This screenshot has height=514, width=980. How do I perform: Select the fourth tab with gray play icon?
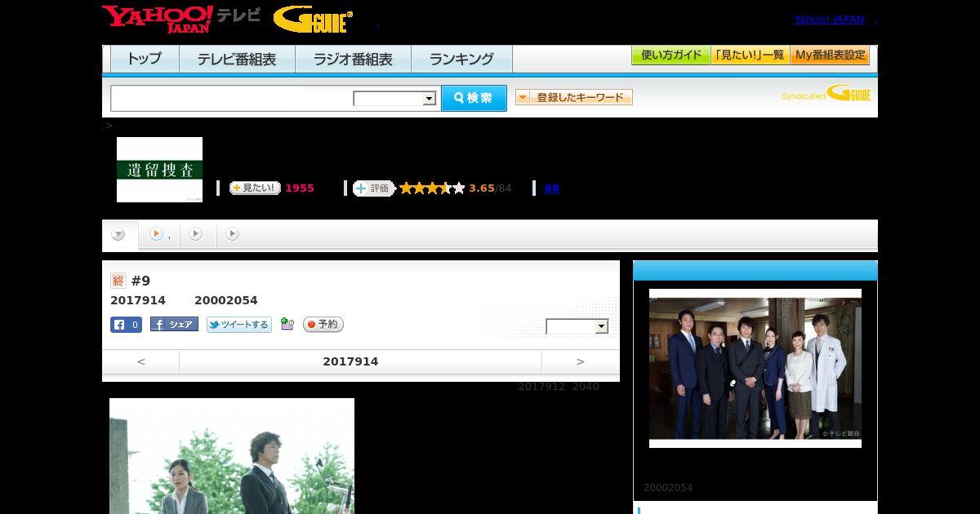point(233,234)
